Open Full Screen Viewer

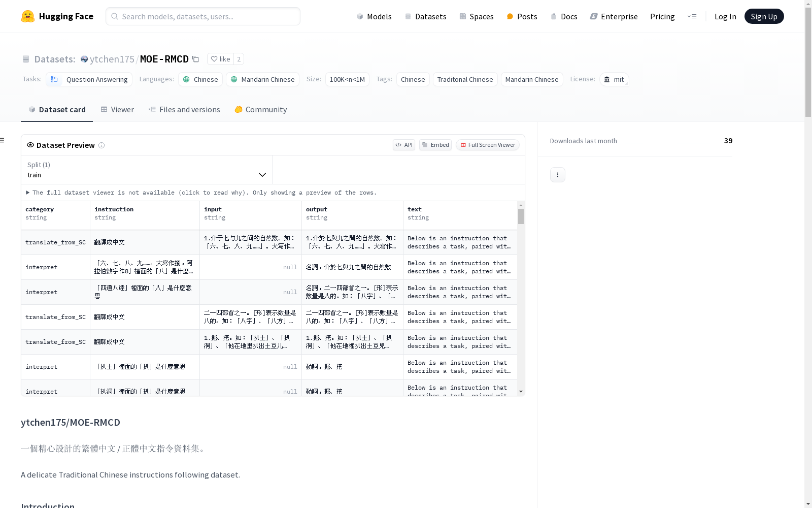point(488,145)
